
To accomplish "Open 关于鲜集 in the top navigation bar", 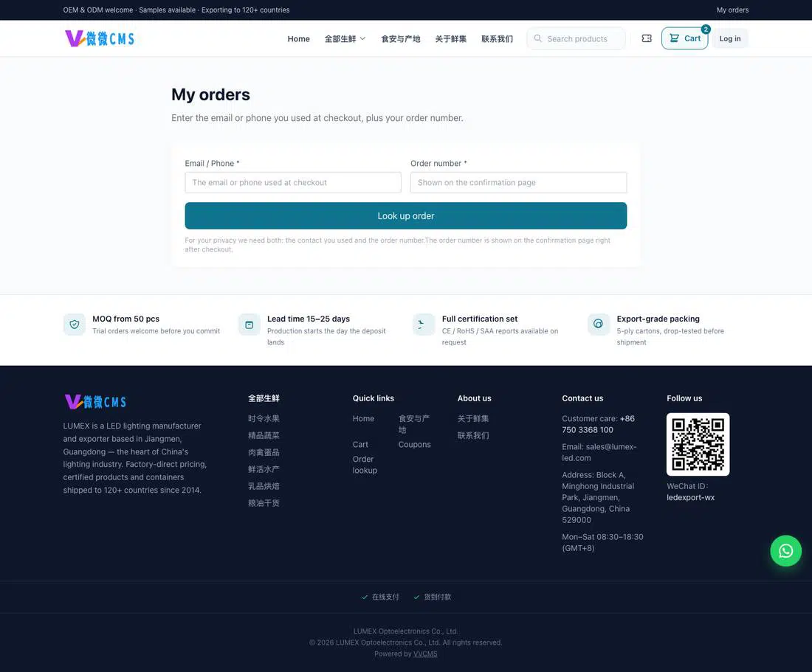I will (x=450, y=39).
